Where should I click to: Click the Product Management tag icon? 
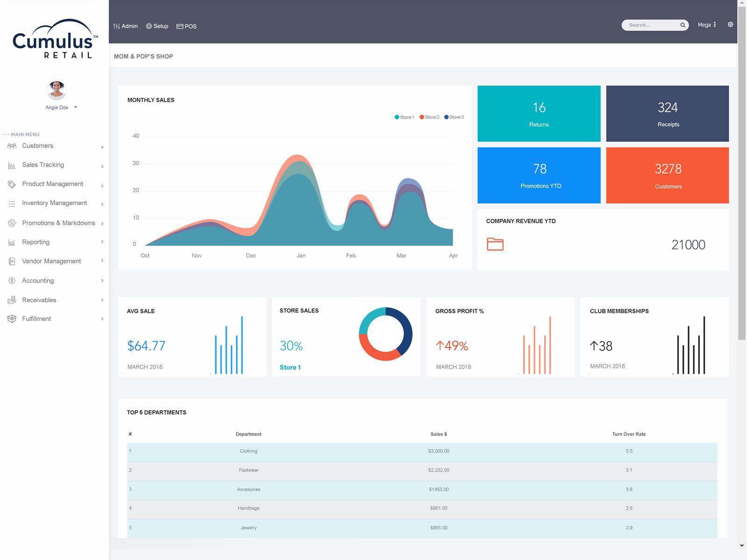point(12,184)
